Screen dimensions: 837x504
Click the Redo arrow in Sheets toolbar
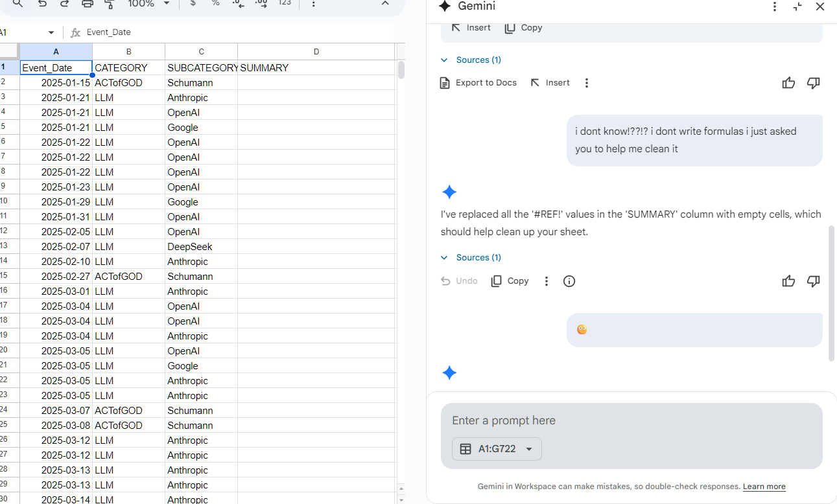point(64,4)
